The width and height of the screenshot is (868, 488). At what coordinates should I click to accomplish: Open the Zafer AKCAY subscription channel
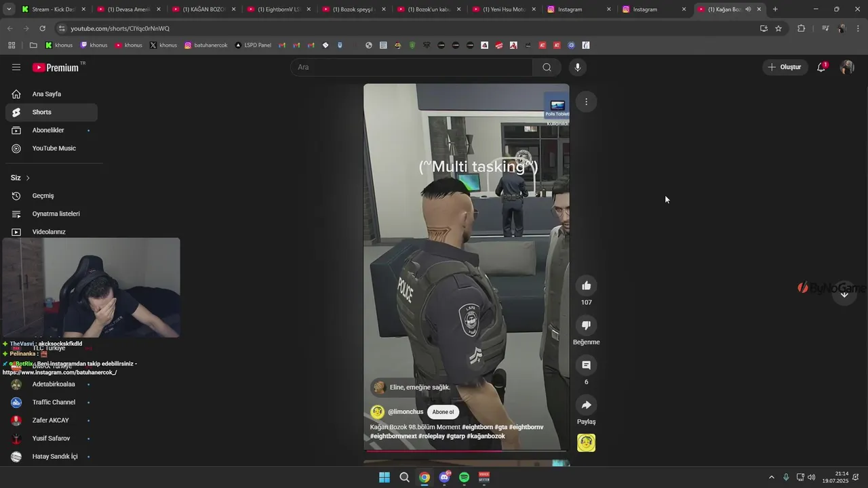pos(52,420)
